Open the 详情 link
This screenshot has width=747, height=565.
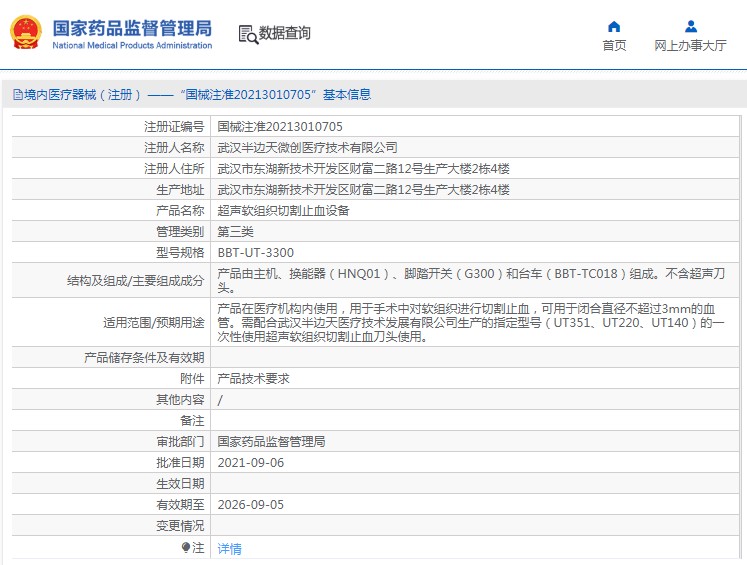point(230,549)
